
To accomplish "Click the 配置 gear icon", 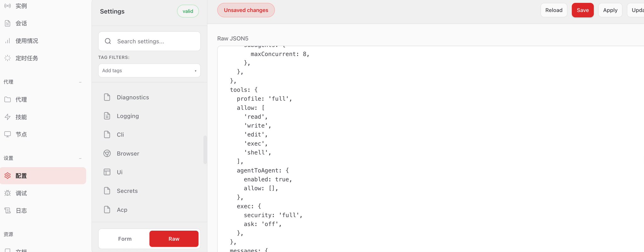I will pos(8,176).
